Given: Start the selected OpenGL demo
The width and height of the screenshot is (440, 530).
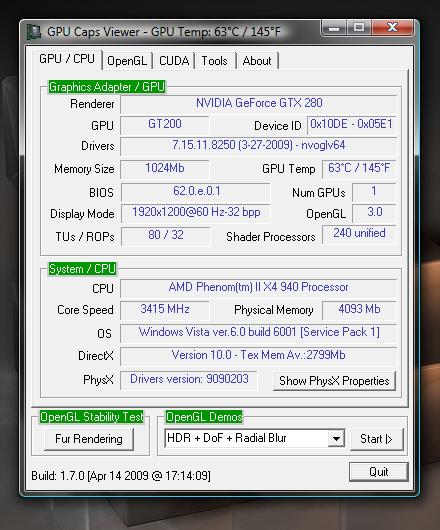Looking at the screenshot, I should [x=376, y=439].
